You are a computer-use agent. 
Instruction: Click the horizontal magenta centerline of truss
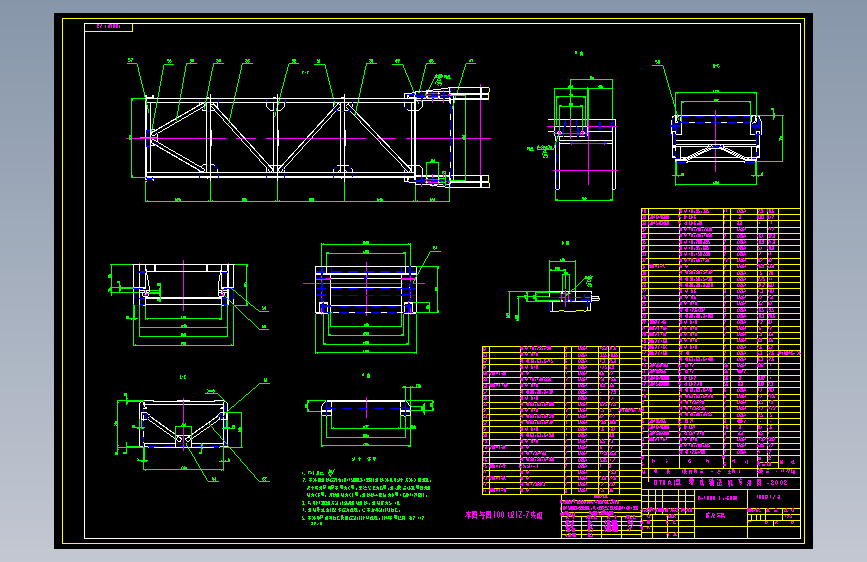[310, 138]
